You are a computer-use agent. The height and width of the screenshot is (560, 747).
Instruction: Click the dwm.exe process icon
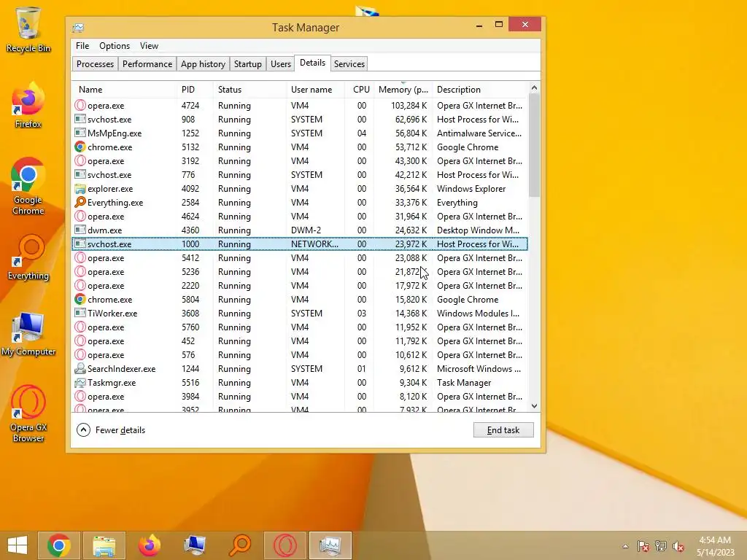(x=80, y=230)
